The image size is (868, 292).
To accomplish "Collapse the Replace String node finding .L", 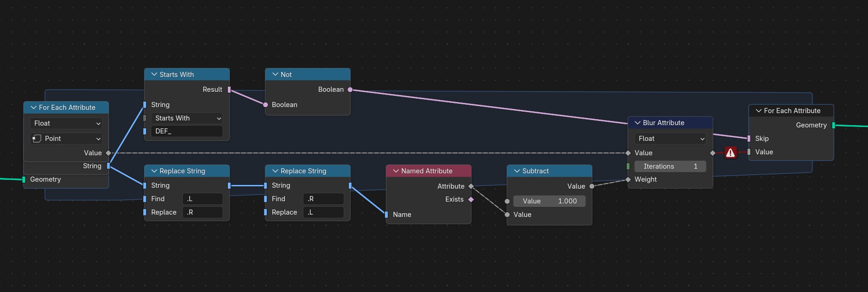I will (x=154, y=171).
